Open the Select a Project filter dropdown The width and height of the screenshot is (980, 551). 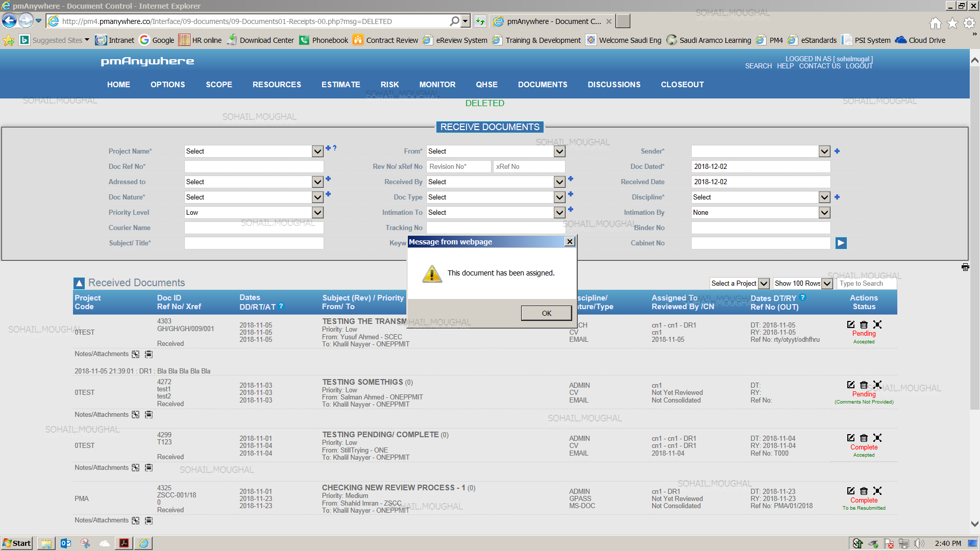pos(764,284)
